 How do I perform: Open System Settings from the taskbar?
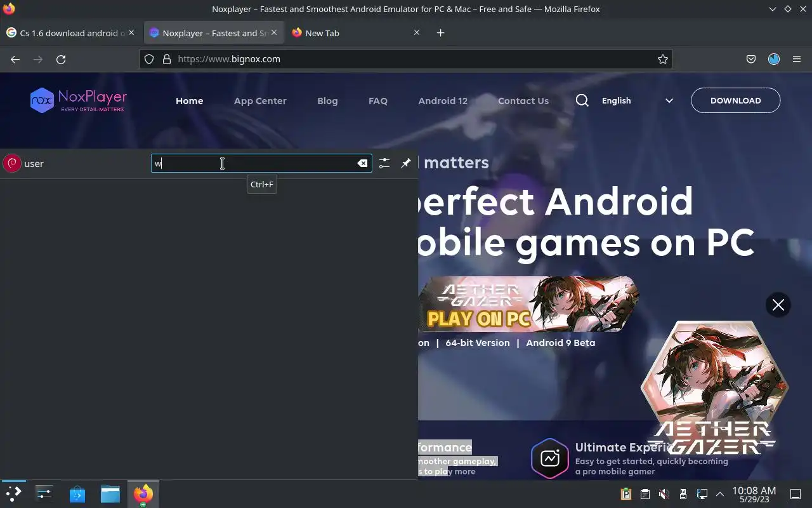pos(44,493)
